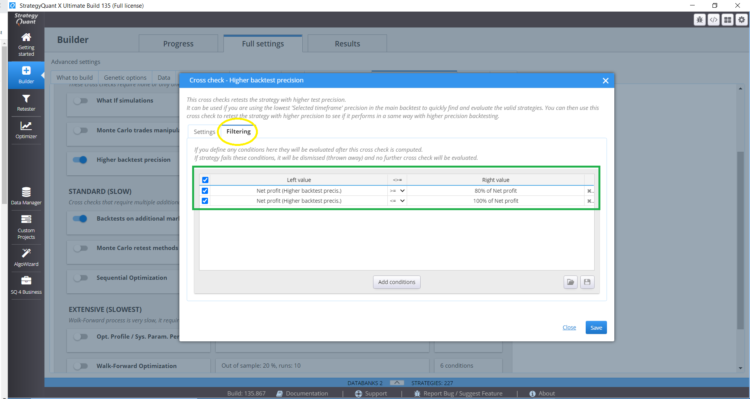The width and height of the screenshot is (750, 399).
Task: Turn off Higher backtest precision toggle
Action: pyautogui.click(x=80, y=160)
